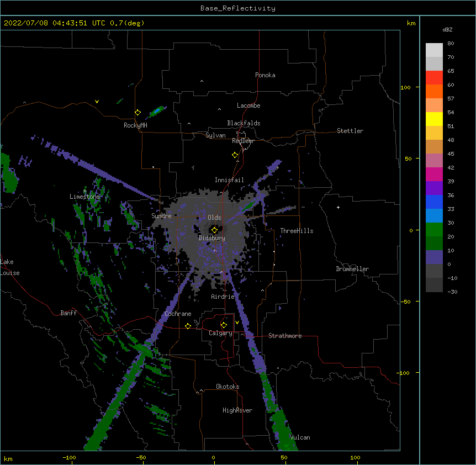Click the -100 tick on bottom axis
The height and width of the screenshot is (465, 476).
(69, 458)
